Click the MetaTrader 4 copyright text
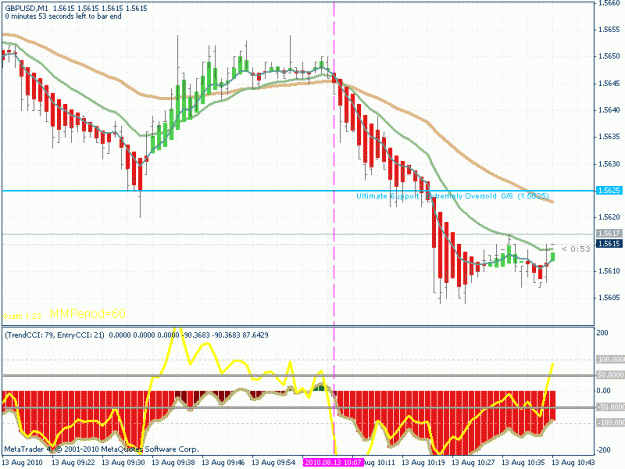 tap(101, 449)
